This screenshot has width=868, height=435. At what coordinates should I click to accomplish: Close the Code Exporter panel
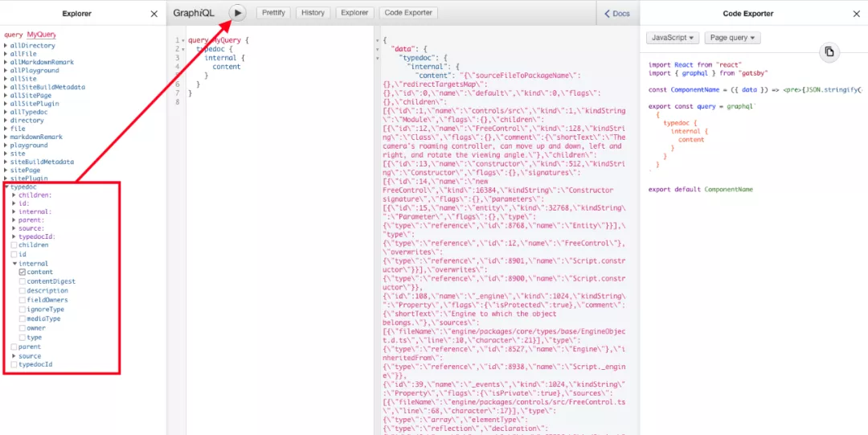[857, 14]
